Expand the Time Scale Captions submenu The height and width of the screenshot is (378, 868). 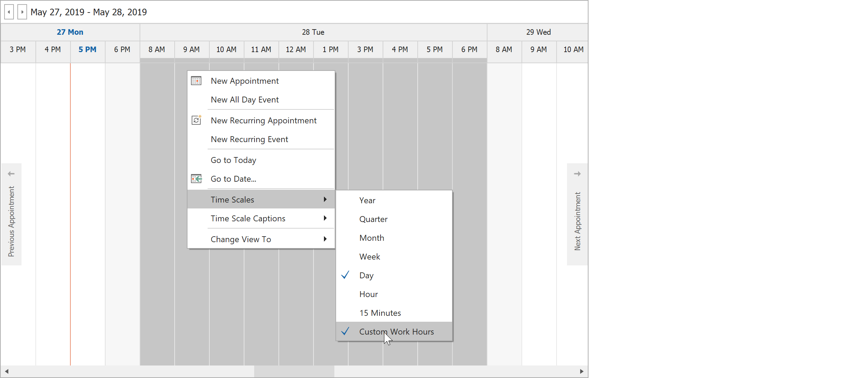pyautogui.click(x=261, y=218)
